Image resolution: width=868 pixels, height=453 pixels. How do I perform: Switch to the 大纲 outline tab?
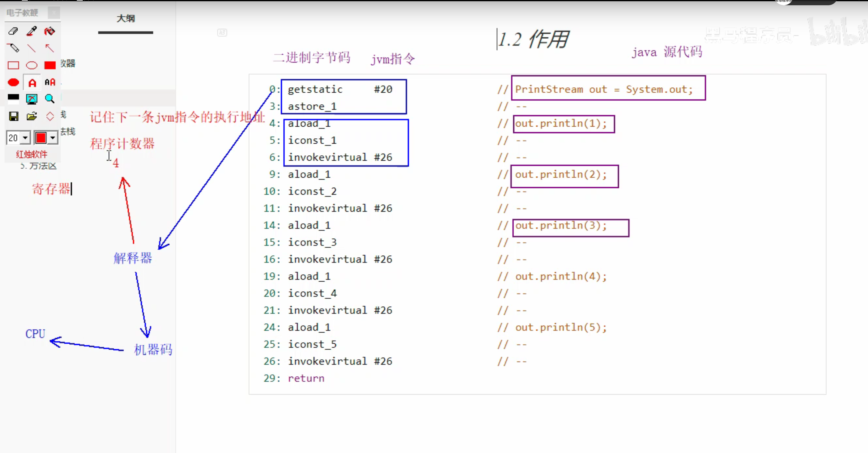126,19
